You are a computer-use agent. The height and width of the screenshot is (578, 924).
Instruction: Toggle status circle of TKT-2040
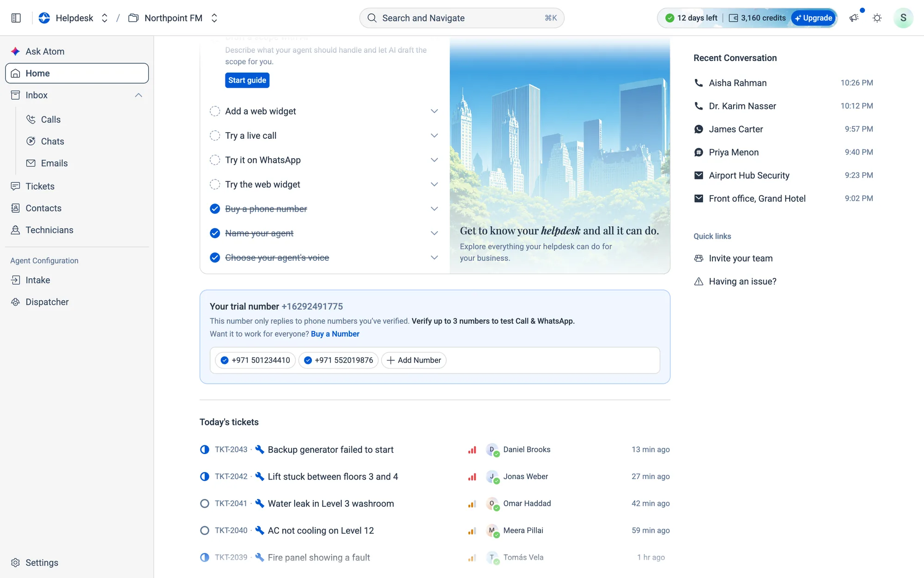coord(205,530)
